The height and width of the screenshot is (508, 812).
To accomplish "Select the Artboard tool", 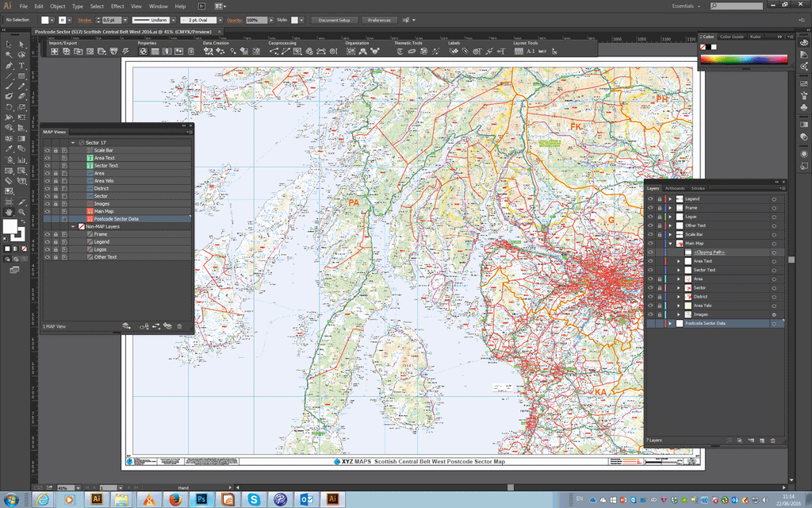I will pos(9,202).
